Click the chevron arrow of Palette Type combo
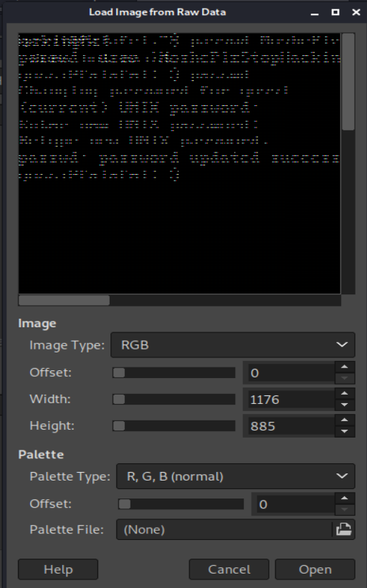The height and width of the screenshot is (588, 367). [342, 476]
